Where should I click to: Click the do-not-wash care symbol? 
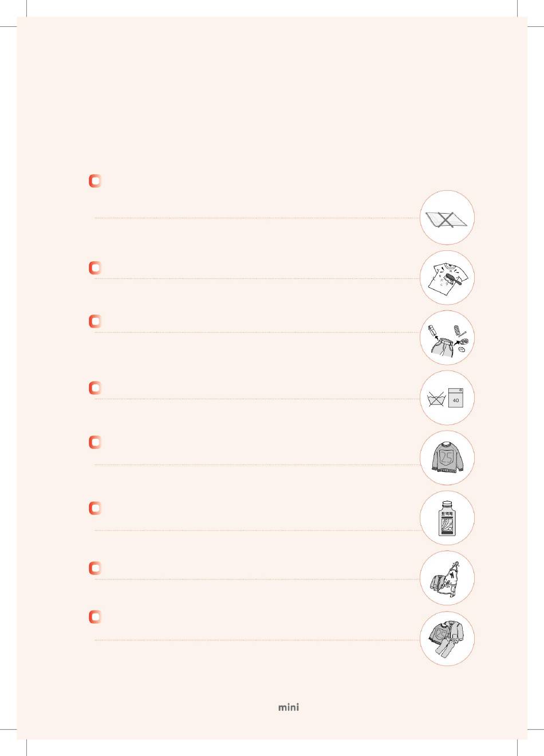tap(436, 399)
